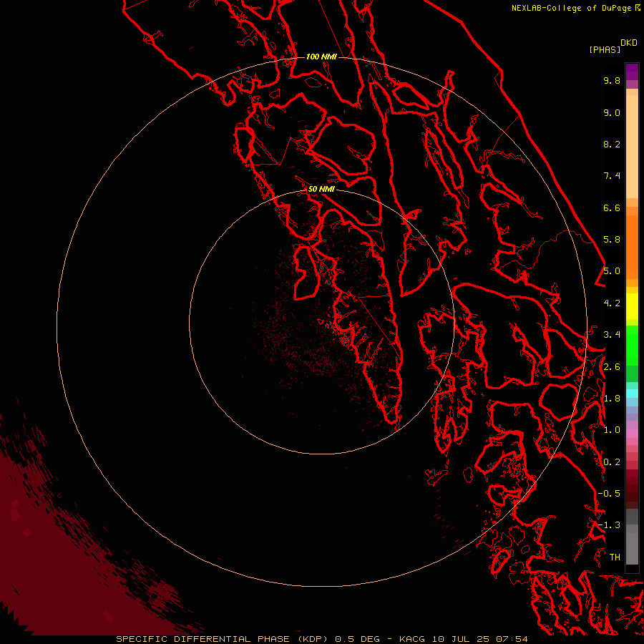Click the 4.2 value on the color scale
Viewport: 644px width, 644px height.
point(612,303)
